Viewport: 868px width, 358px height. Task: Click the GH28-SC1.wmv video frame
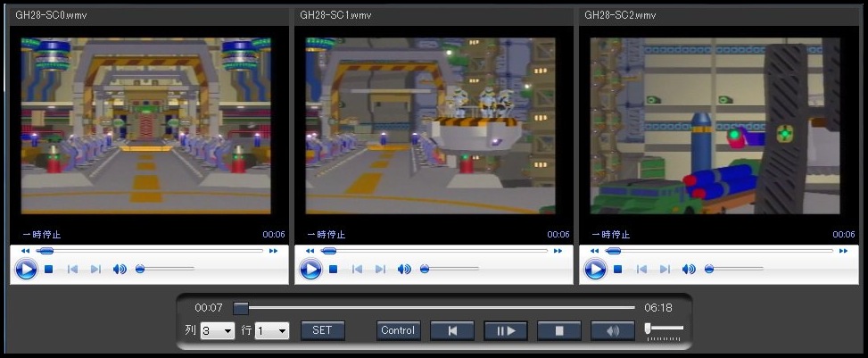[431, 126]
